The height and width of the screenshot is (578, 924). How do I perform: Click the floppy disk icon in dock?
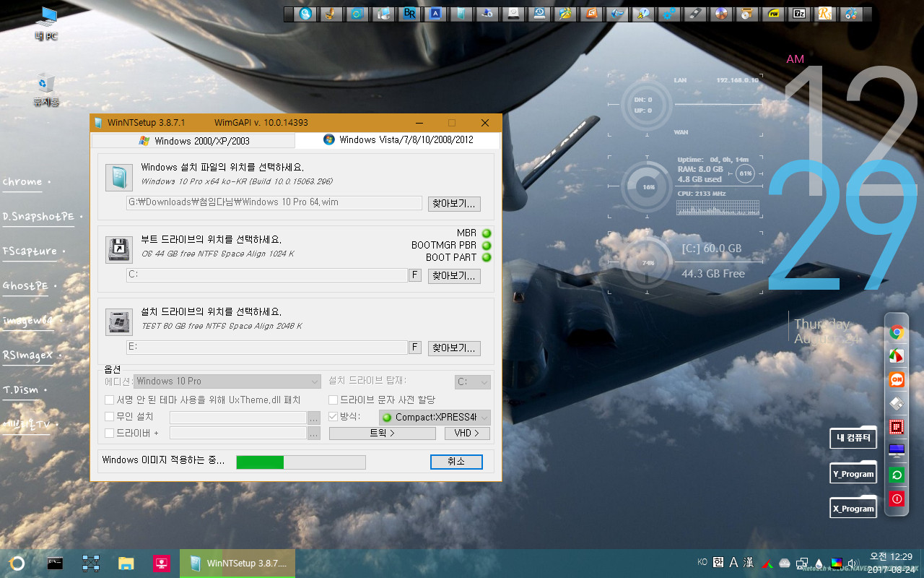pos(897,403)
